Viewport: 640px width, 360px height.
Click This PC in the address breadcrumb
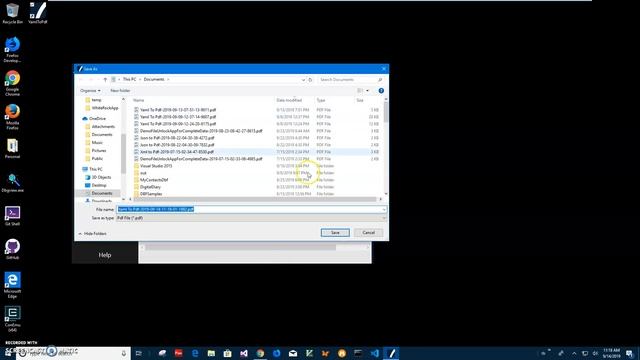(129, 80)
